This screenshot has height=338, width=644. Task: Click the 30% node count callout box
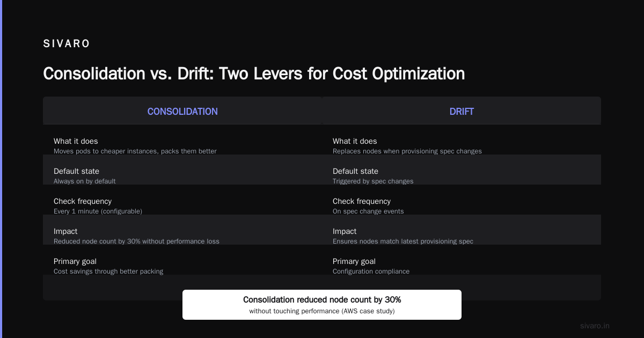[x=322, y=305]
